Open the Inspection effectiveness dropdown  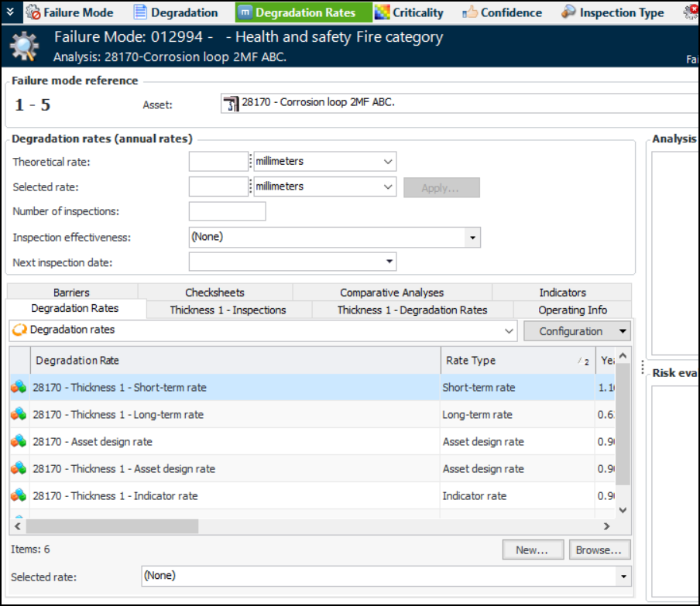coord(472,238)
